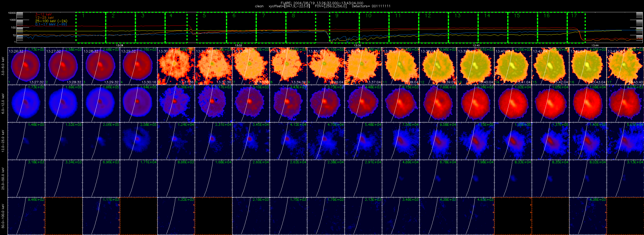Click the Detectors= 001111111 header text

tap(371, 6)
